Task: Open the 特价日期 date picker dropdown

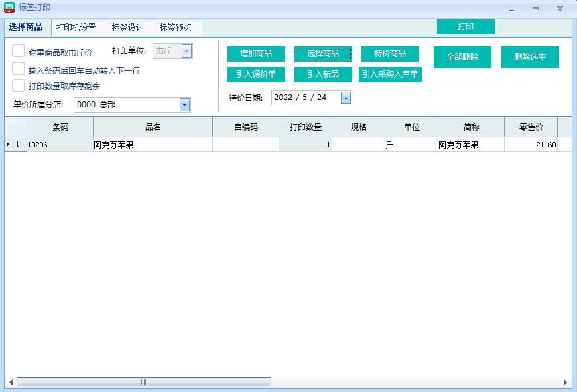Action: 346,98
